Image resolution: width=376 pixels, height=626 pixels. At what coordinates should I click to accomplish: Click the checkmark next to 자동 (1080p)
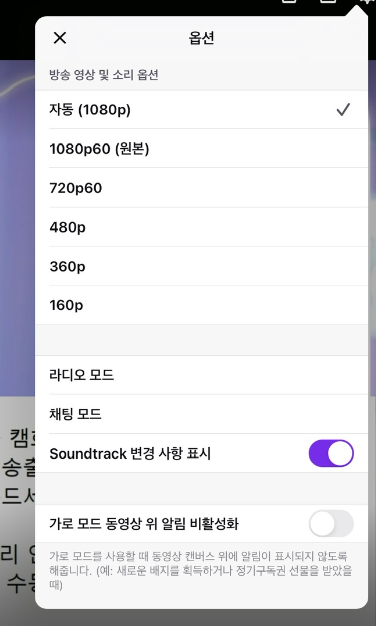pyautogui.click(x=343, y=110)
